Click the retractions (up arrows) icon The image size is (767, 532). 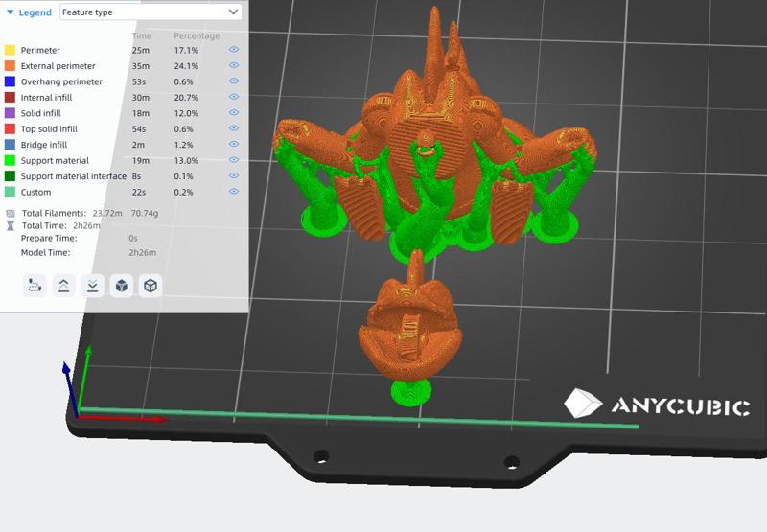click(63, 285)
